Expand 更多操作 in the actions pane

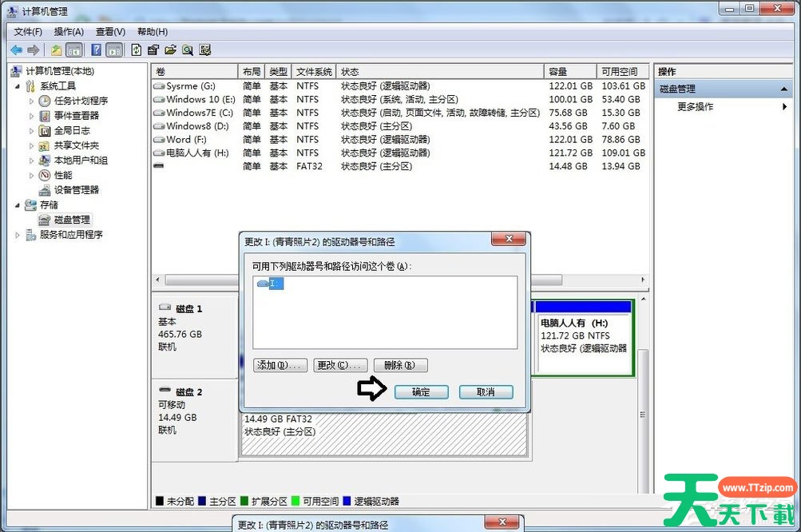[x=695, y=106]
